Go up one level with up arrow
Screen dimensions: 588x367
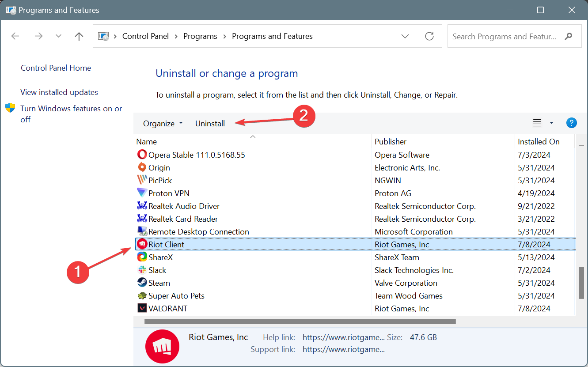[x=79, y=36]
